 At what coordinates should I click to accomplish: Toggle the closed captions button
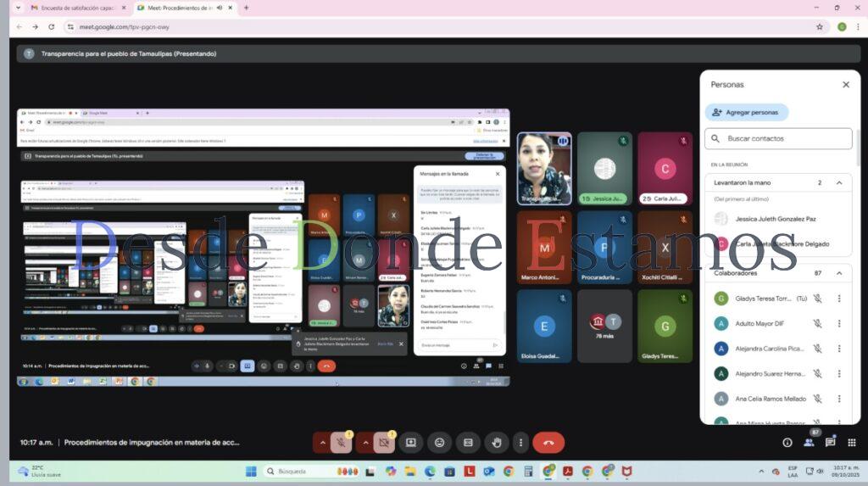[468, 442]
